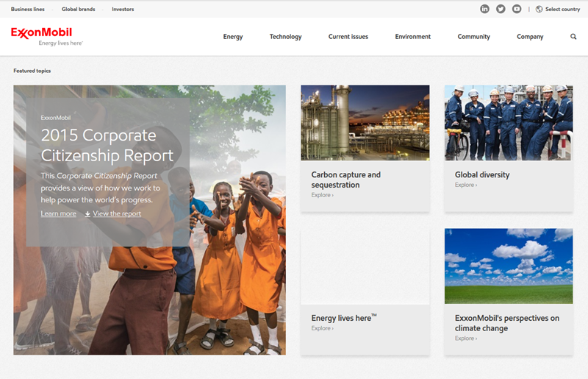Open the Community menu

[473, 37]
